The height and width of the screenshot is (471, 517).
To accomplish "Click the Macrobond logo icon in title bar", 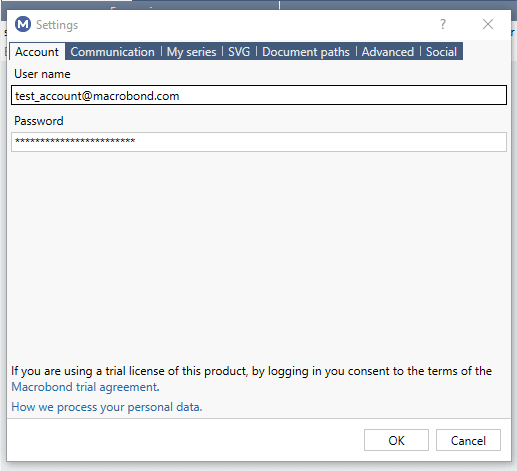I will (x=23, y=24).
